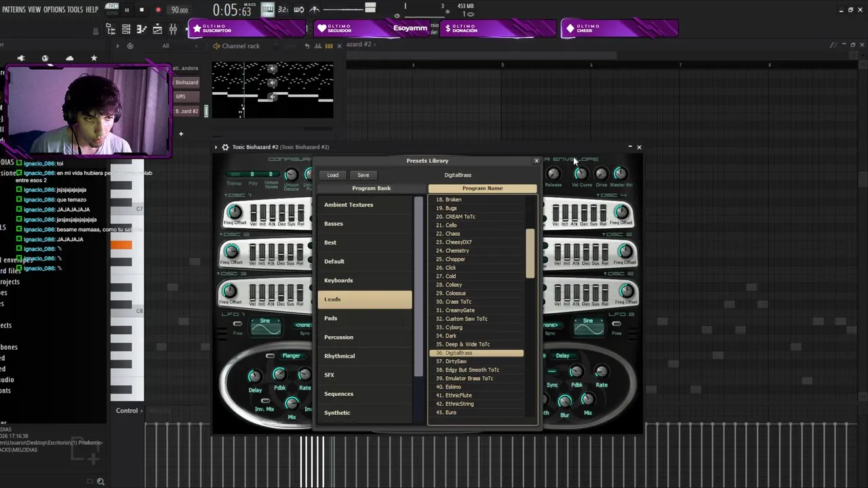Click the loop recording icon

pyautogui.click(x=298, y=9)
